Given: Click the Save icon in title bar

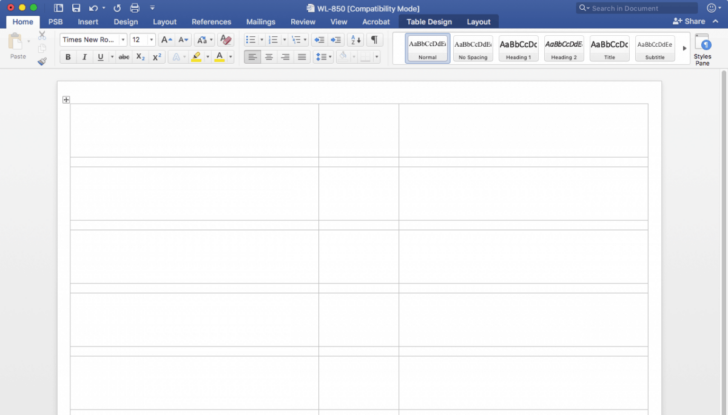Looking at the screenshot, I should [x=76, y=8].
